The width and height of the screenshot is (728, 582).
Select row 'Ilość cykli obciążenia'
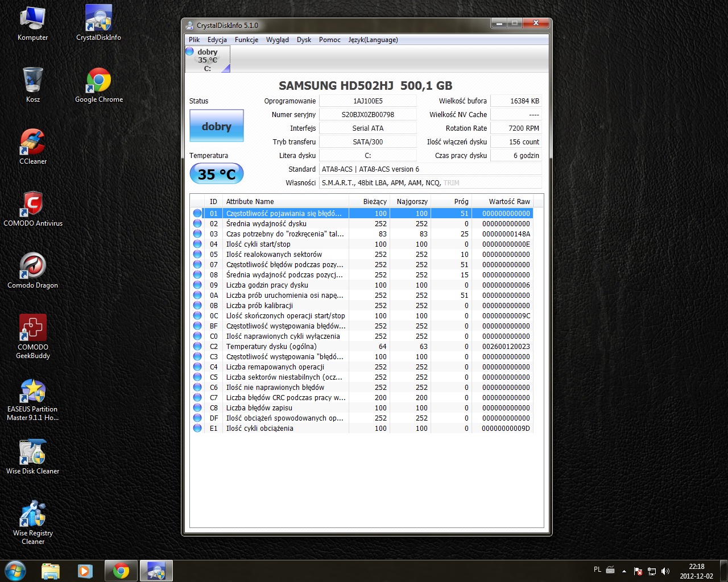362,428
